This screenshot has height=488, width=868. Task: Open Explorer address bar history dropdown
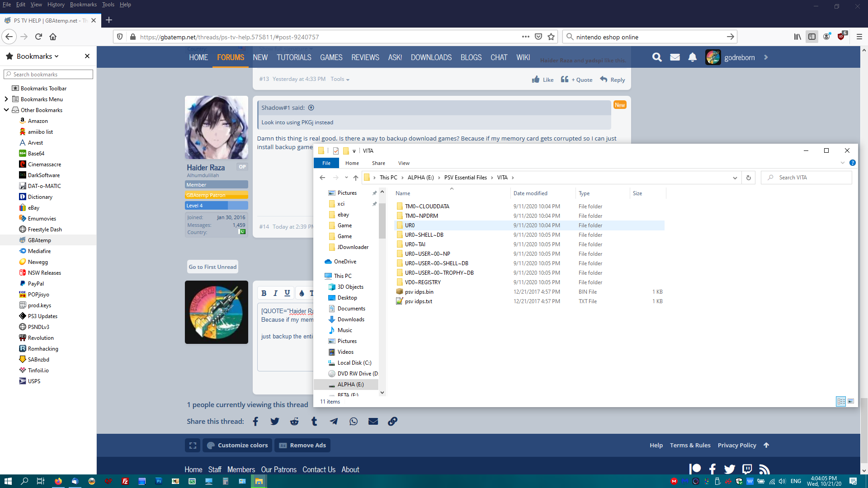tap(735, 178)
